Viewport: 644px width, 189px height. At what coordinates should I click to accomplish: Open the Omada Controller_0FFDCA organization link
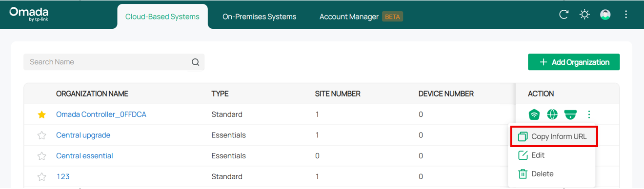point(101,114)
